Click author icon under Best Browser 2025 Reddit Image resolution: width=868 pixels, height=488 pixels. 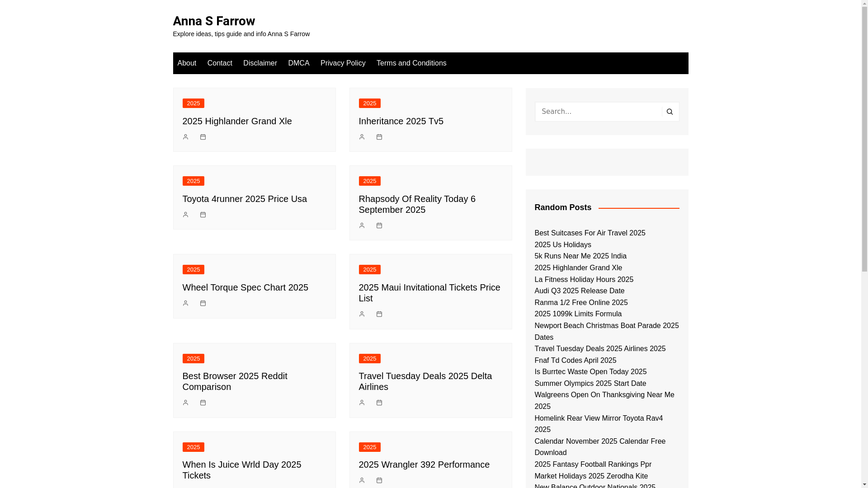(x=185, y=403)
